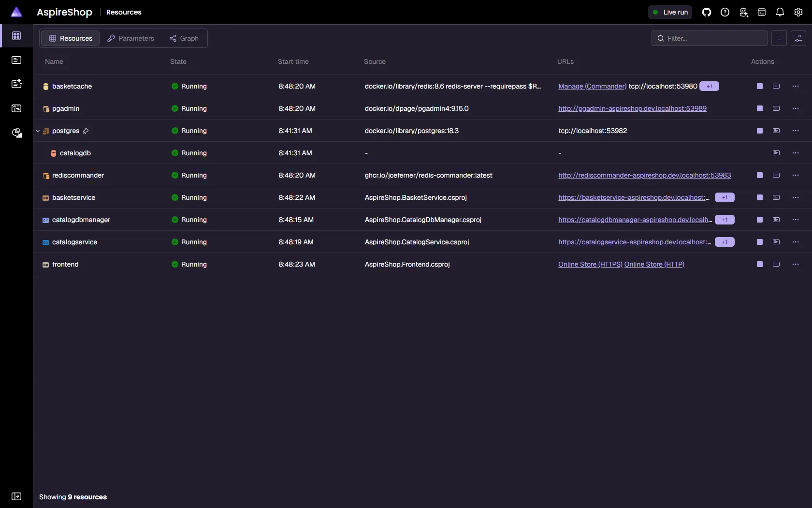Viewport: 812px width, 508px height.
Task: Open Online Store (HTTP) link
Action: [x=654, y=264]
